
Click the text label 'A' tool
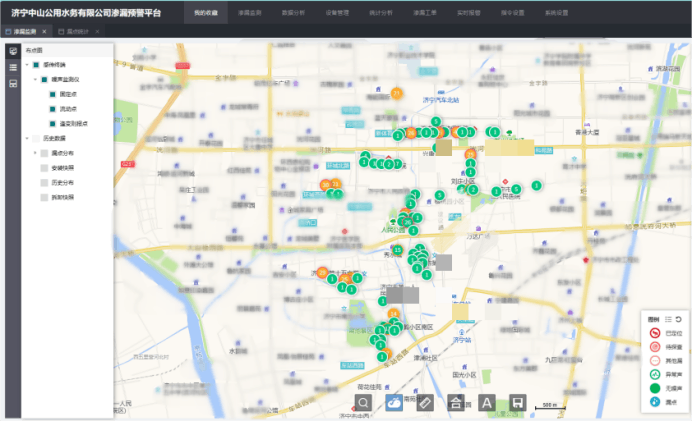point(487,402)
